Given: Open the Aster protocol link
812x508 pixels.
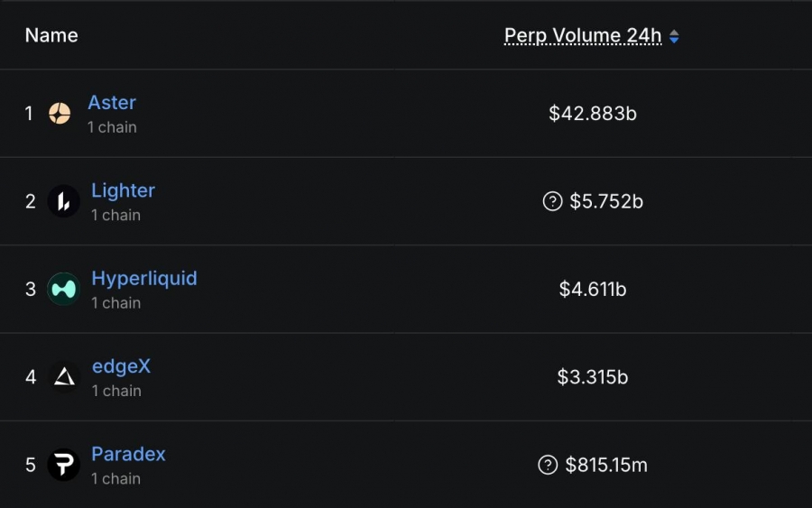Looking at the screenshot, I should pos(112,103).
